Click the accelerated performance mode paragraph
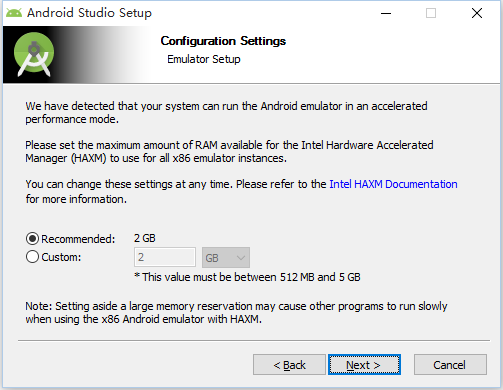503x390 pixels. (x=226, y=112)
